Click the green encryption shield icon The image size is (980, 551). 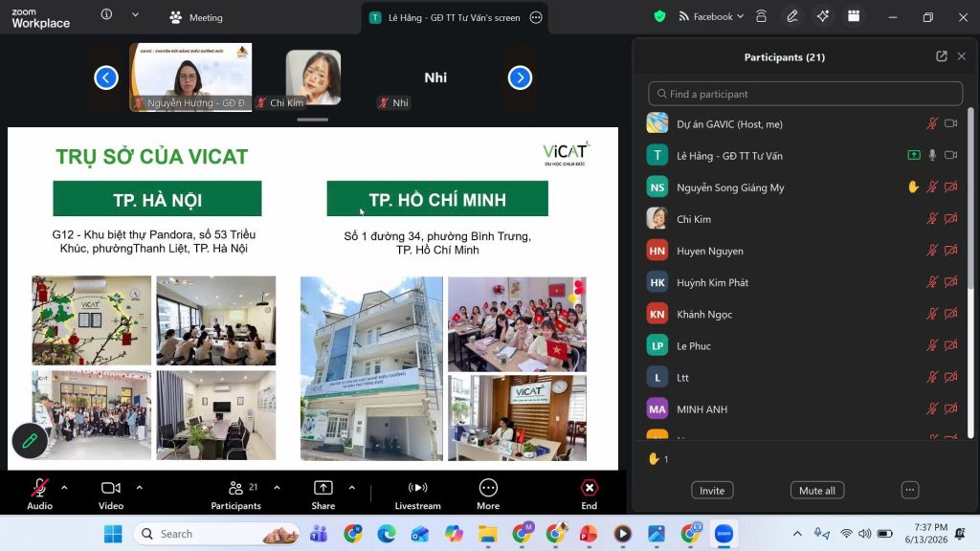(659, 17)
